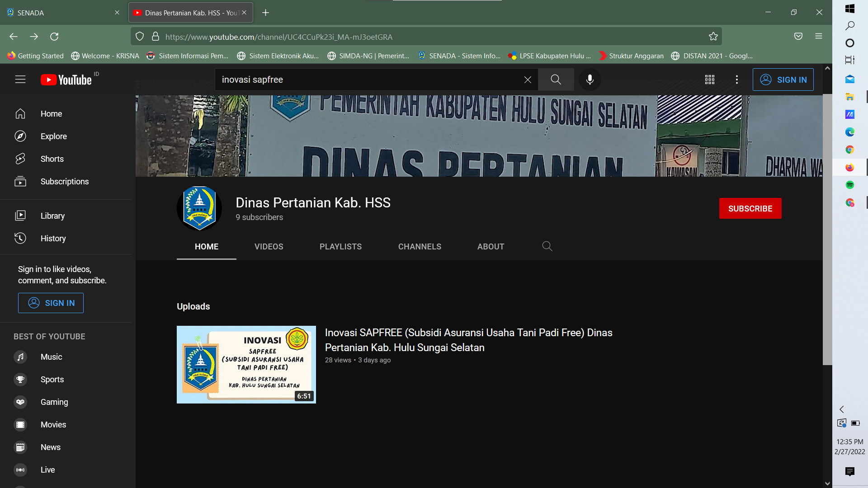Click the red SUBSCRIBE button

coord(750,208)
